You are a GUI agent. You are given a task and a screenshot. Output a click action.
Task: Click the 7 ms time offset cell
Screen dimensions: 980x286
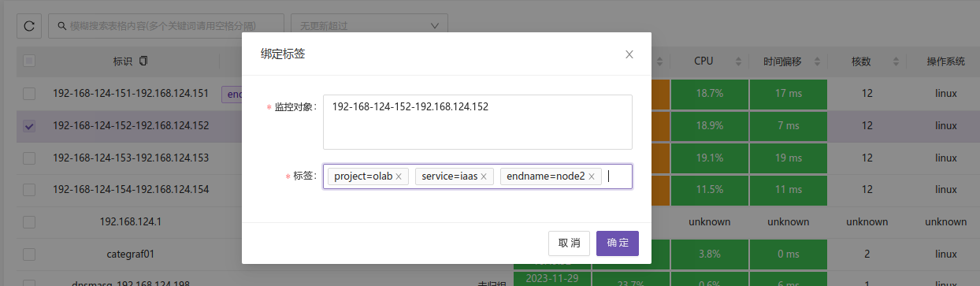tap(788, 126)
